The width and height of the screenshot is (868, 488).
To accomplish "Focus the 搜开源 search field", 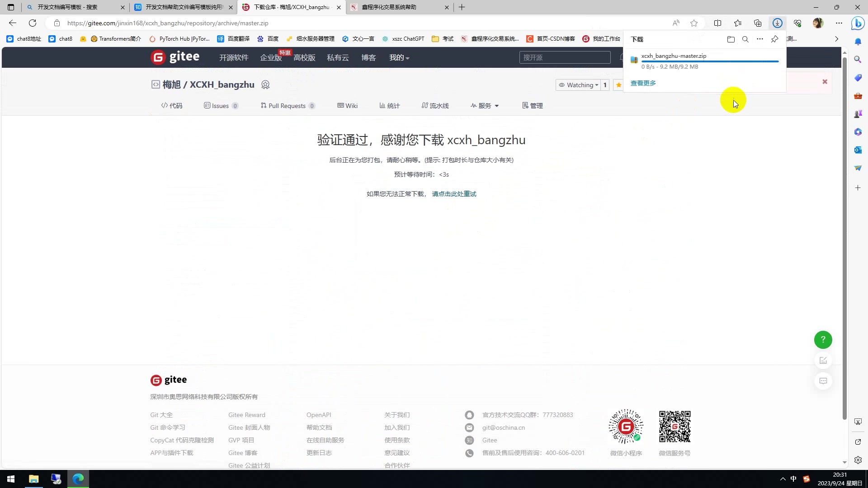I will click(565, 57).
